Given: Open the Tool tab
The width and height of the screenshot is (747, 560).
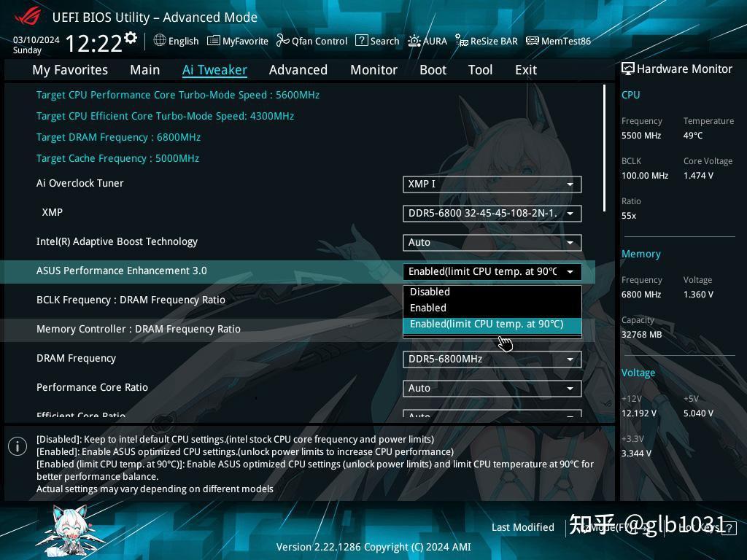Looking at the screenshot, I should coord(480,70).
